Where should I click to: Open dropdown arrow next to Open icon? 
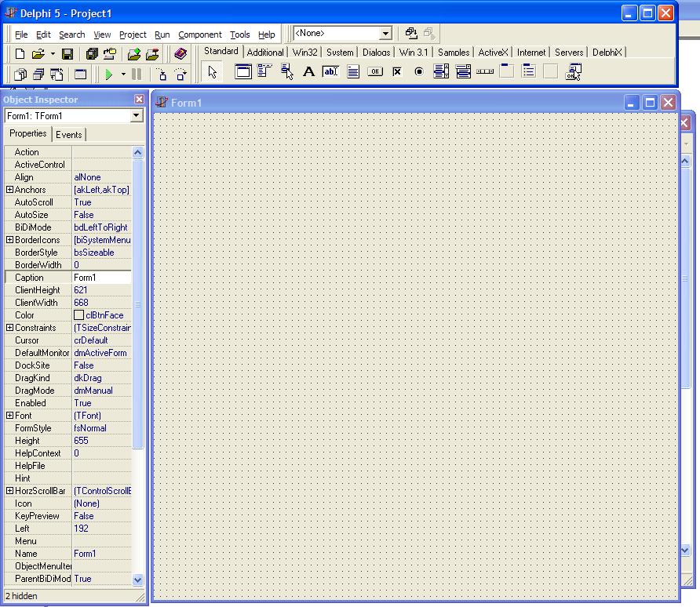point(53,54)
